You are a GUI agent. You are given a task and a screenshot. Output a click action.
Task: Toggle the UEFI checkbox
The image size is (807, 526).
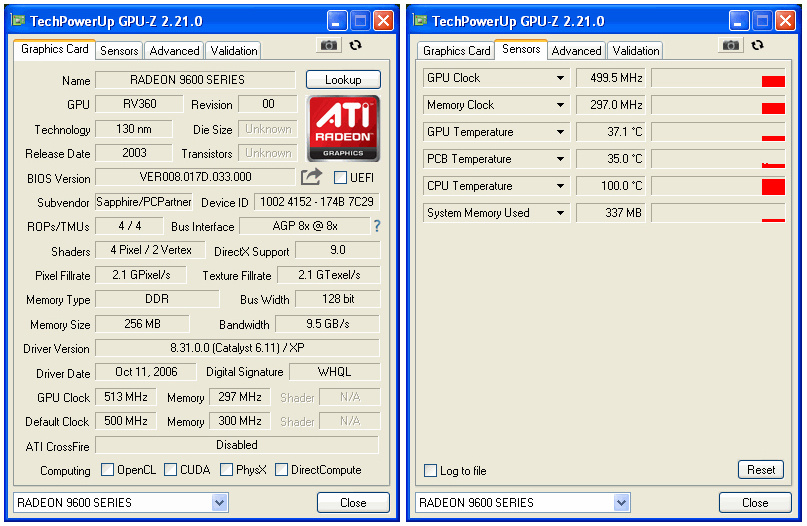click(x=340, y=178)
